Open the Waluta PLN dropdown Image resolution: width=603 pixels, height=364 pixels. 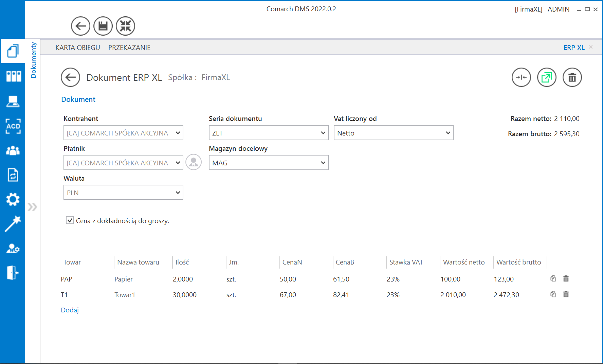click(123, 193)
